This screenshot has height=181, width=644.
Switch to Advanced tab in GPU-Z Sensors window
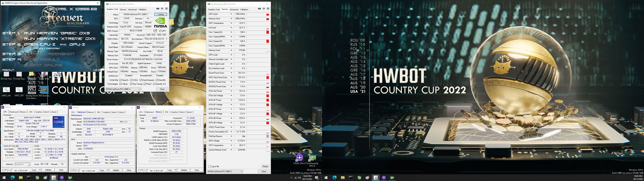coord(234,10)
